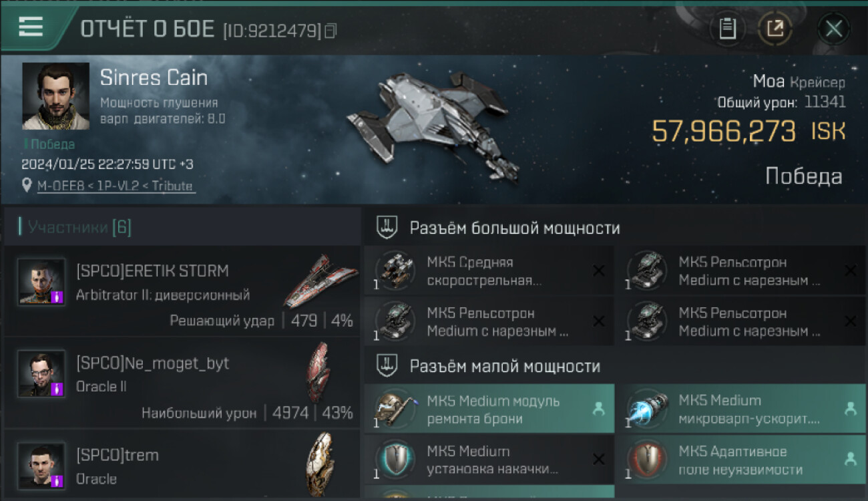Open the M-OEE8 location link
868x501 pixels.
pos(116,186)
